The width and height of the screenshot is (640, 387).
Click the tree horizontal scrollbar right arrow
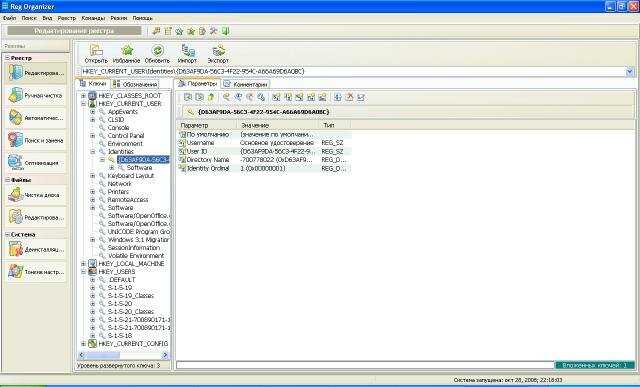click(x=165, y=355)
